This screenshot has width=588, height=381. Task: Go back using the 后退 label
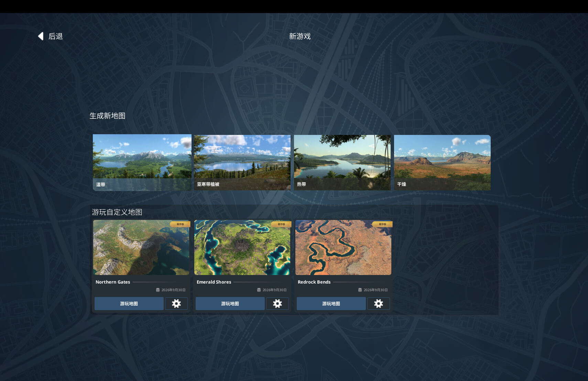click(x=56, y=36)
